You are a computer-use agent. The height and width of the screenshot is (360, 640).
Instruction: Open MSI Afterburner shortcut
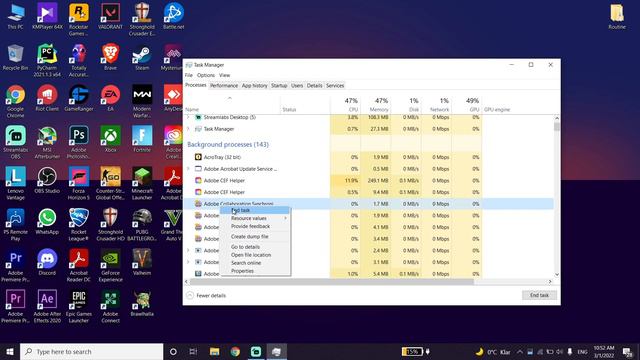click(47, 142)
